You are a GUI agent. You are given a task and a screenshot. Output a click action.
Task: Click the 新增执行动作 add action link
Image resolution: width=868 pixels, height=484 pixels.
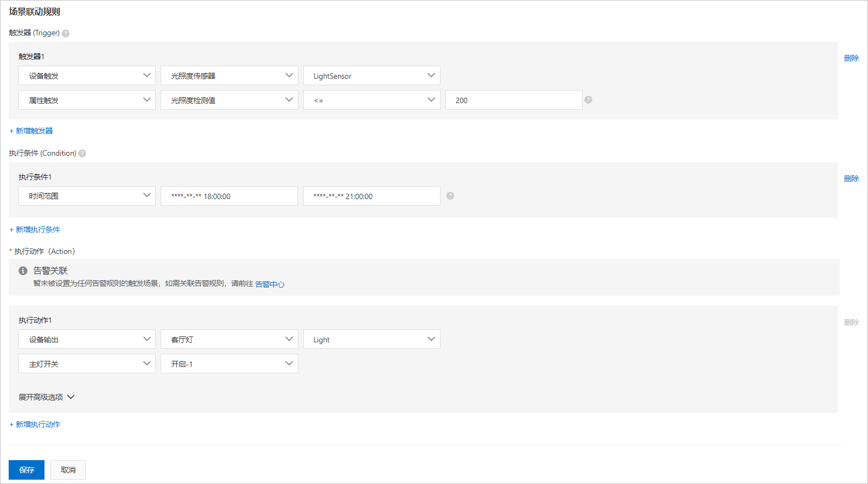coord(35,424)
